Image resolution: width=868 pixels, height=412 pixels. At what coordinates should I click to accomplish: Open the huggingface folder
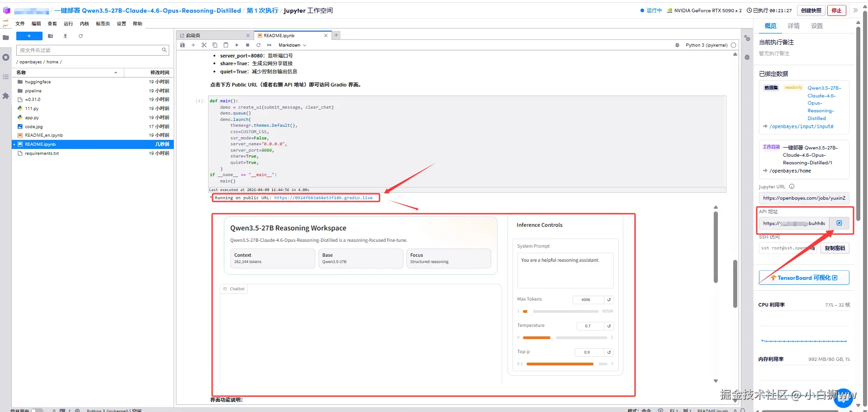click(x=93, y=82)
